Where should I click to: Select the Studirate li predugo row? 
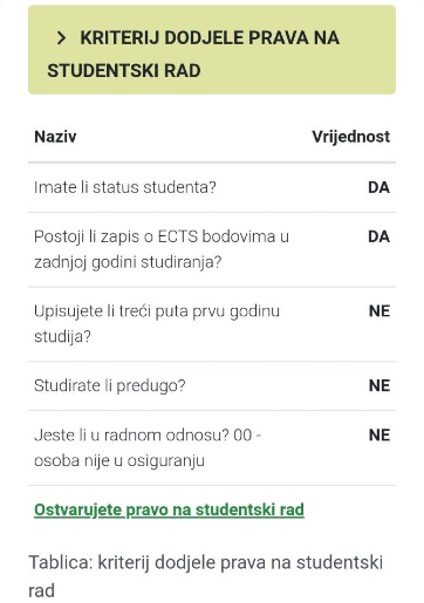pyautogui.click(x=212, y=386)
